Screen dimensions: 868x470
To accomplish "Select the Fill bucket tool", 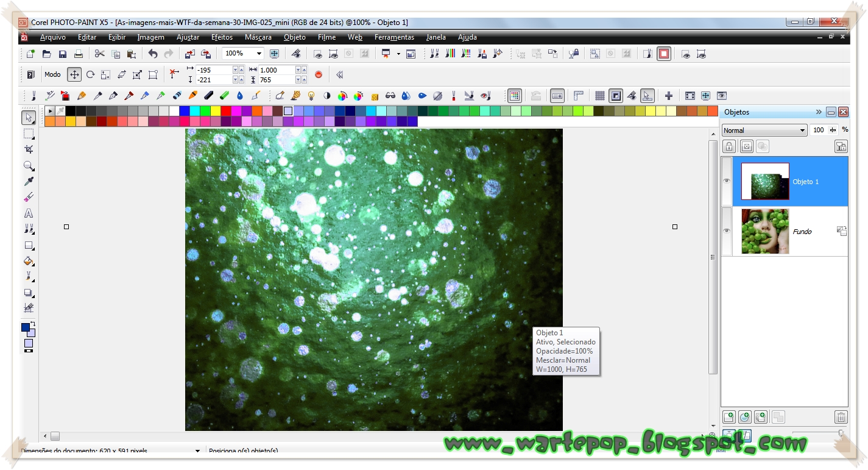I will [x=29, y=261].
